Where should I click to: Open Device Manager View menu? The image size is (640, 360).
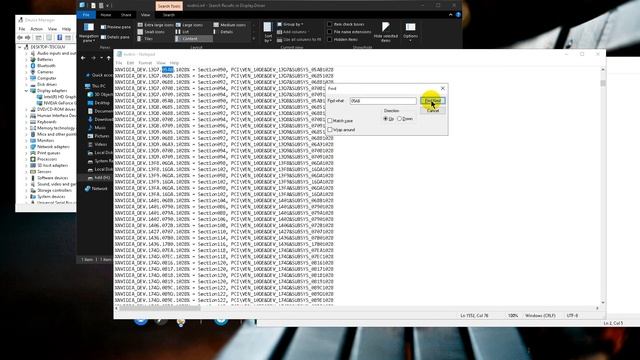[52, 29]
